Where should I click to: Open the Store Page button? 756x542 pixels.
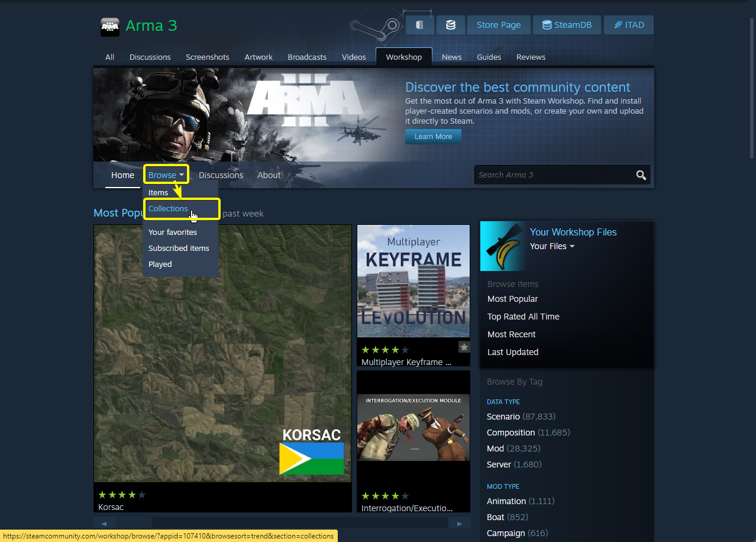pyautogui.click(x=499, y=25)
